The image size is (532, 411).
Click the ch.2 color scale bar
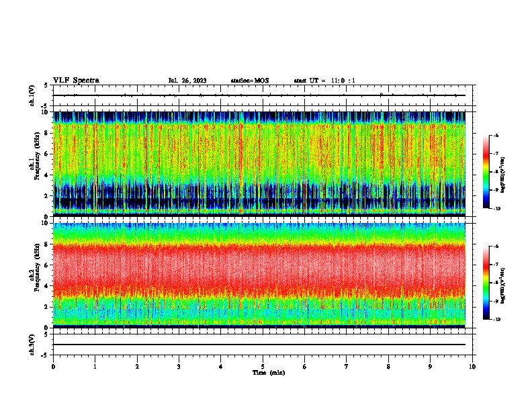tap(486, 283)
